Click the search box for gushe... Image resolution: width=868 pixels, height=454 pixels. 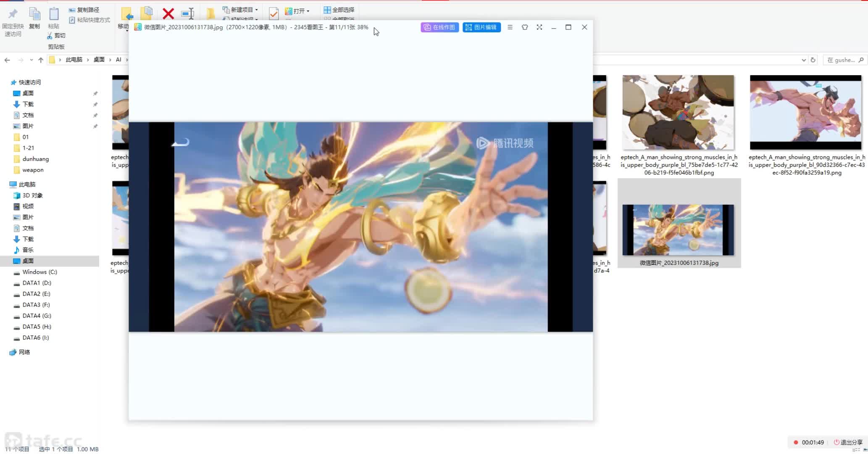pos(844,60)
